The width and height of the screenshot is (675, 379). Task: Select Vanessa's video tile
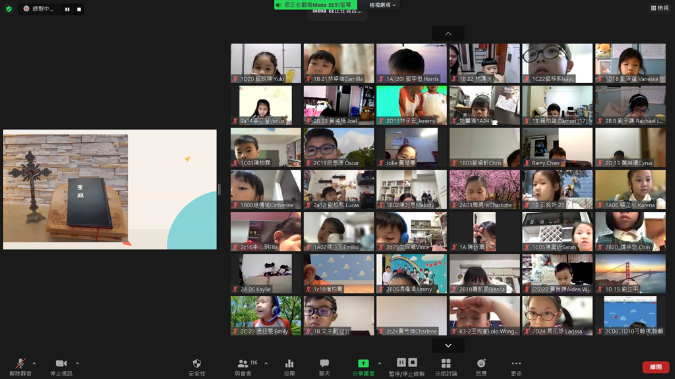pos(630,63)
